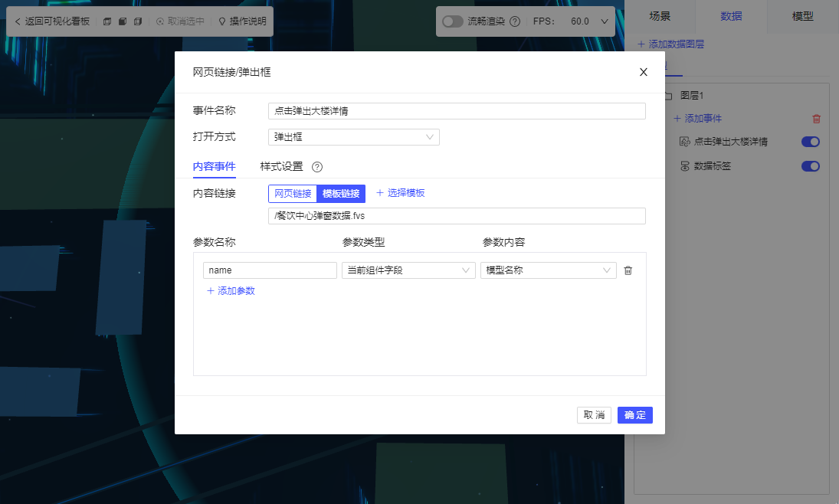Screen dimensions: 839x504
Task: Select 模板链接 option
Action: tap(342, 194)
